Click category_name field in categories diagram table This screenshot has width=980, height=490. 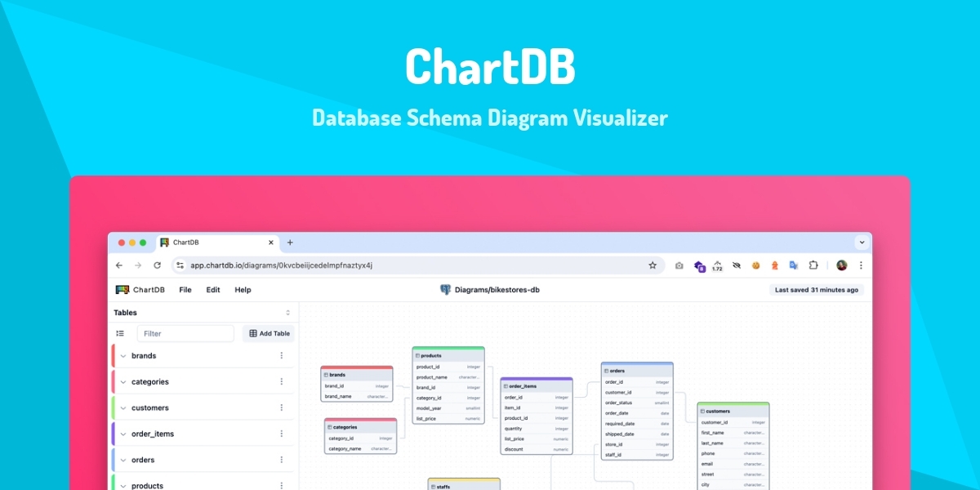click(360, 448)
